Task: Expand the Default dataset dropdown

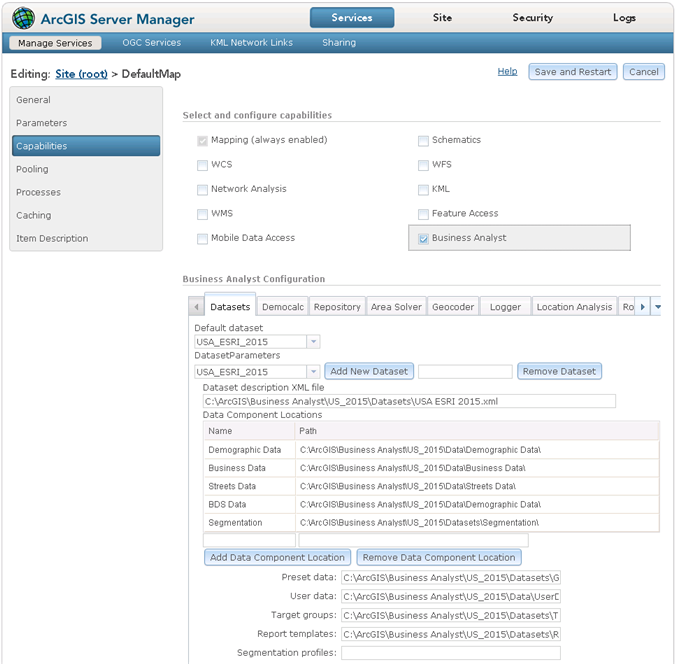Action: click(313, 342)
